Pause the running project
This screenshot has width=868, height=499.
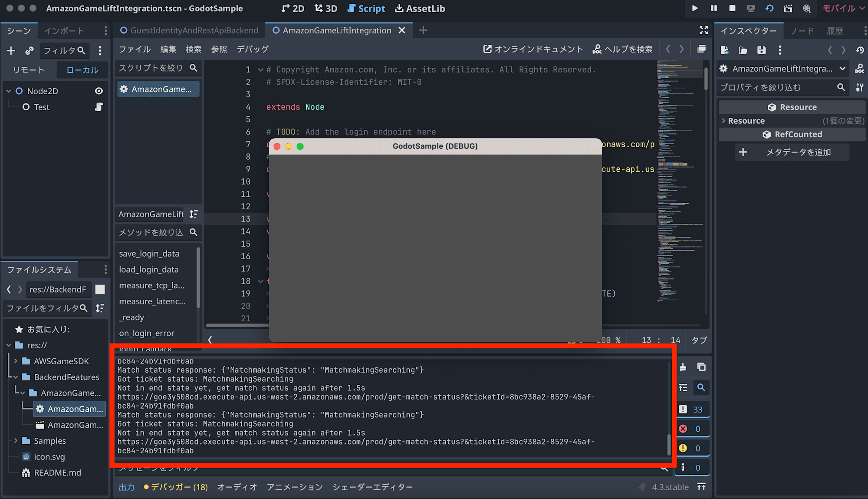714,8
